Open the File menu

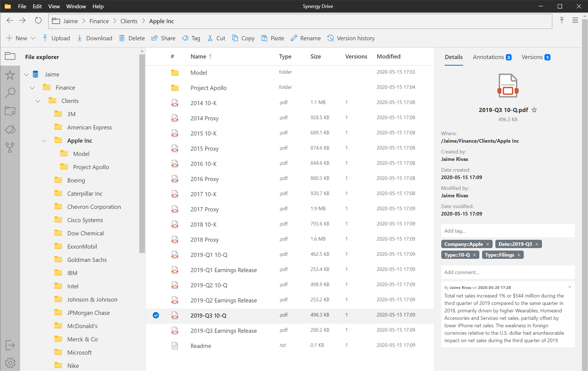22,6
